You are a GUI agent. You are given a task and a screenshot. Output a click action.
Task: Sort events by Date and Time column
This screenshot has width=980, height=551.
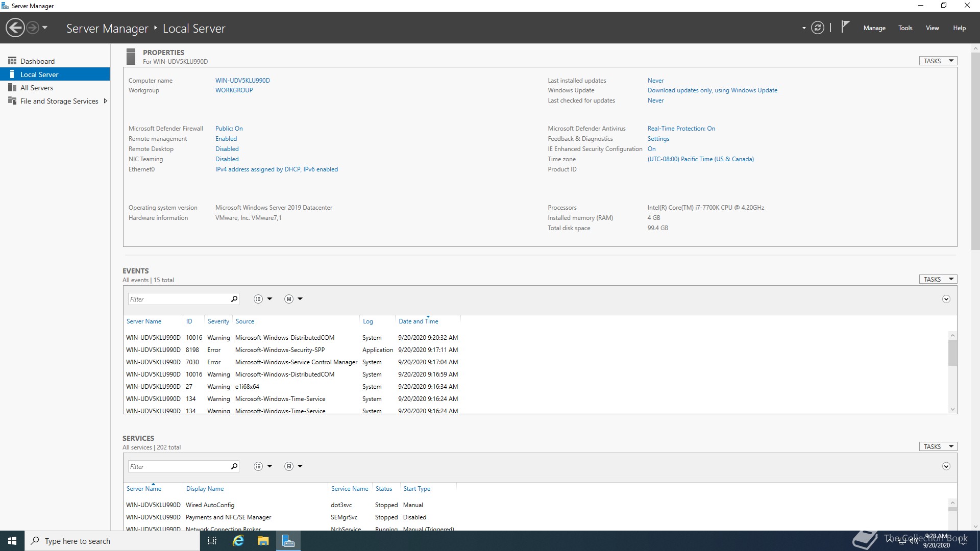click(418, 321)
